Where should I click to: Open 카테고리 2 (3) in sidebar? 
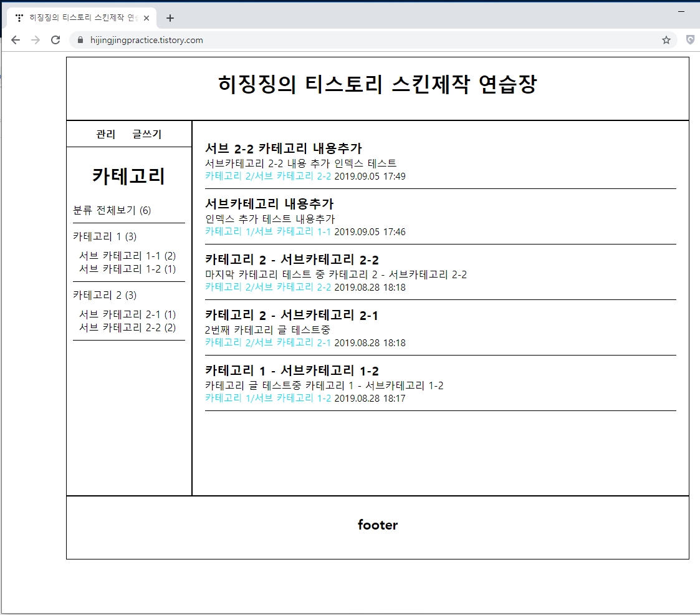click(x=105, y=295)
